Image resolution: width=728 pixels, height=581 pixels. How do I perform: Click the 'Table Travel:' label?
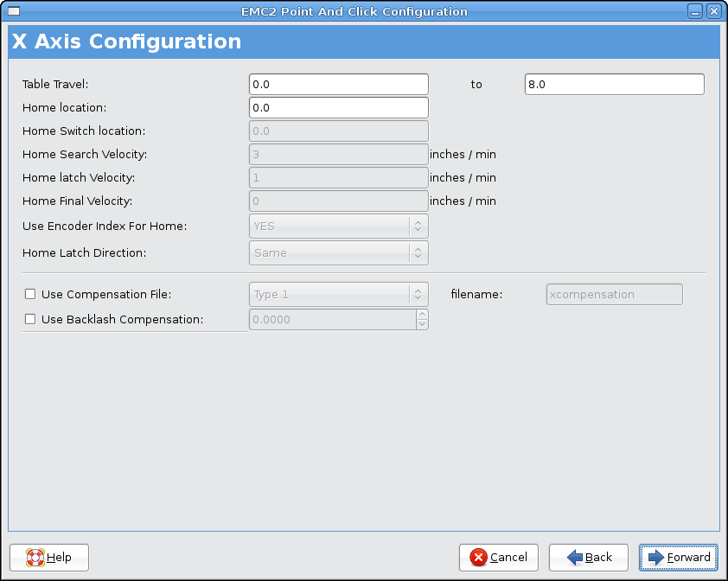tap(55, 85)
